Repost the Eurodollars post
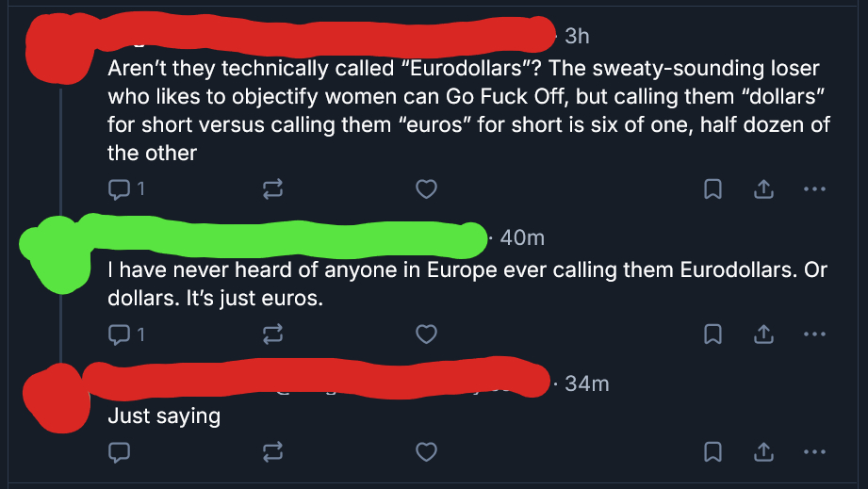Image resolution: width=868 pixels, height=489 pixels. pos(272,189)
